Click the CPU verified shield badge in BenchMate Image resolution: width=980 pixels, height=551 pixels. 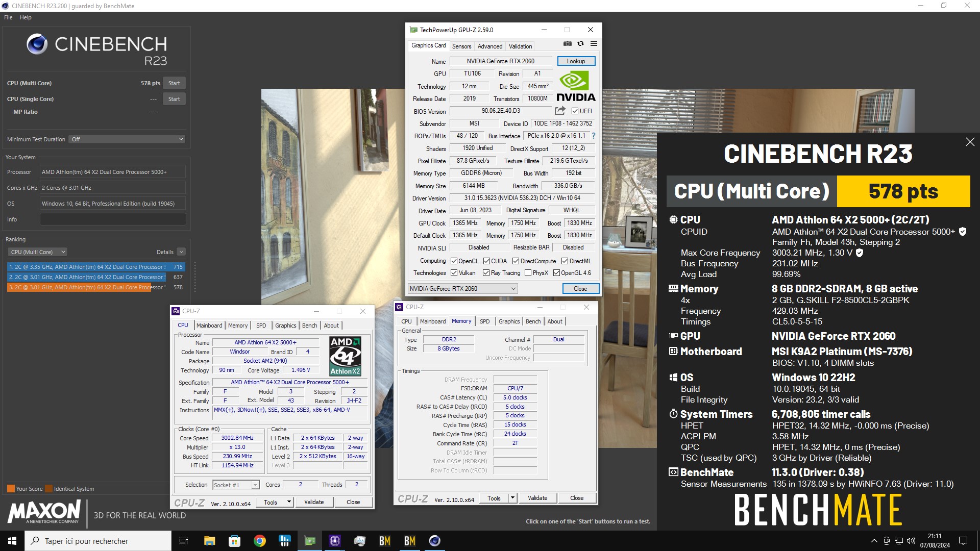pyautogui.click(x=962, y=232)
